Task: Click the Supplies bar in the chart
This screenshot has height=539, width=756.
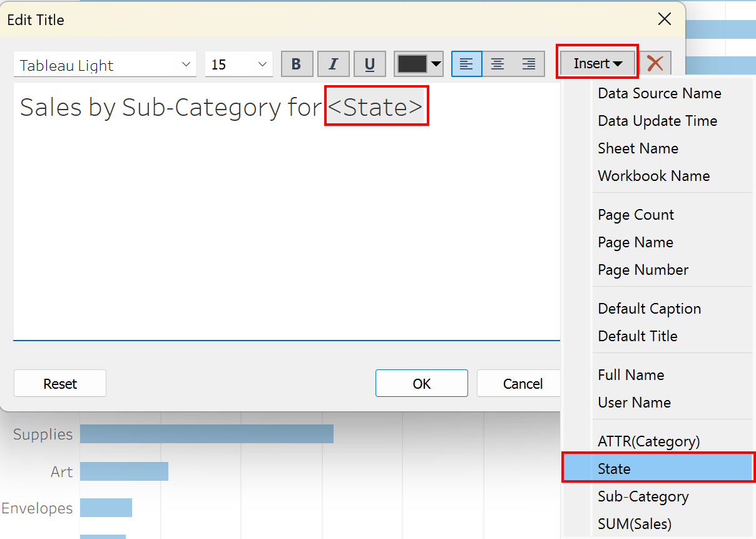Action: pyautogui.click(x=207, y=434)
